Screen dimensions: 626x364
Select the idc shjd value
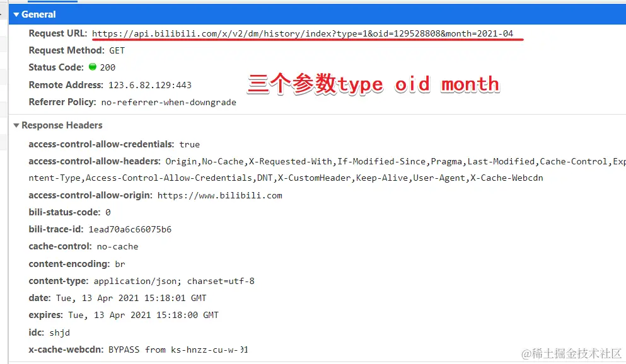click(x=59, y=333)
